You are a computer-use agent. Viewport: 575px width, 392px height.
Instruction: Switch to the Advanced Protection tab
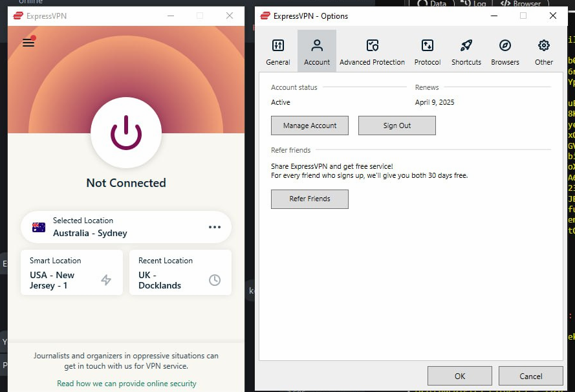[x=372, y=52]
